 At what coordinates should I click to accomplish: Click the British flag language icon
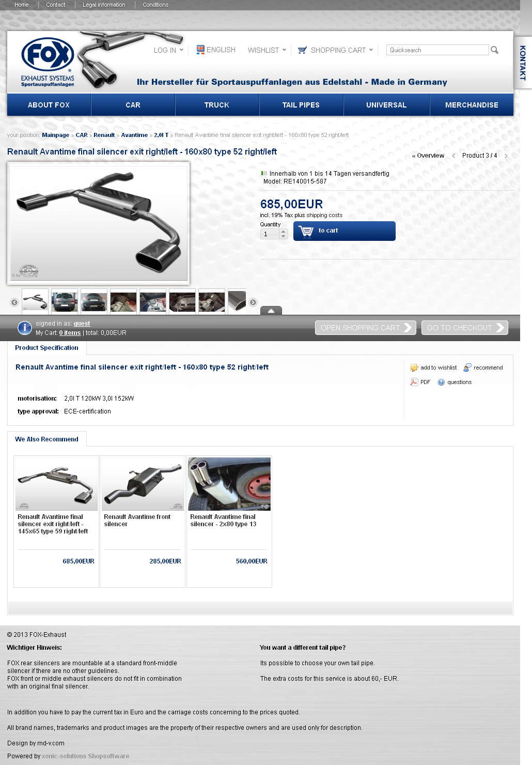tap(200, 50)
